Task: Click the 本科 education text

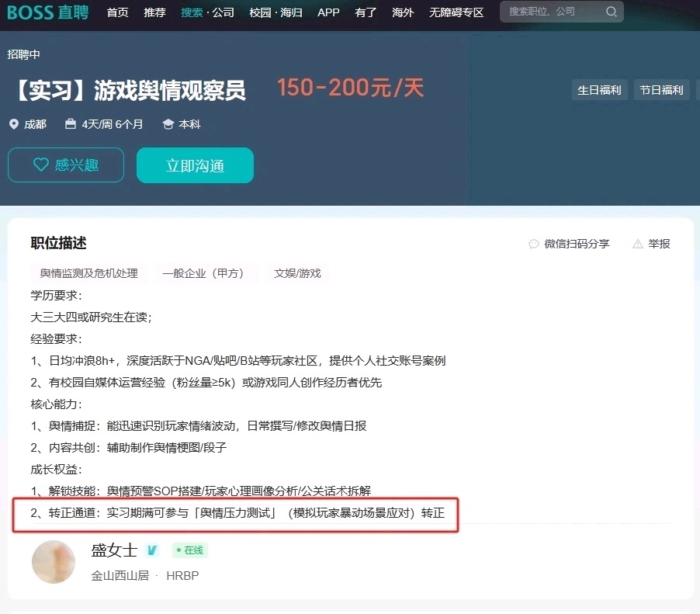Action: (x=189, y=124)
